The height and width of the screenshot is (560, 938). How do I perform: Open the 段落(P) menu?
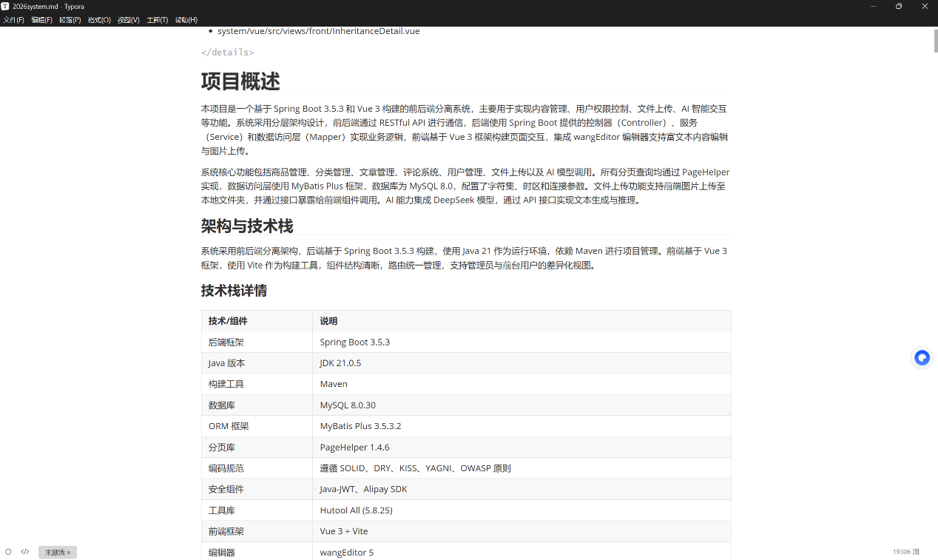(x=70, y=20)
